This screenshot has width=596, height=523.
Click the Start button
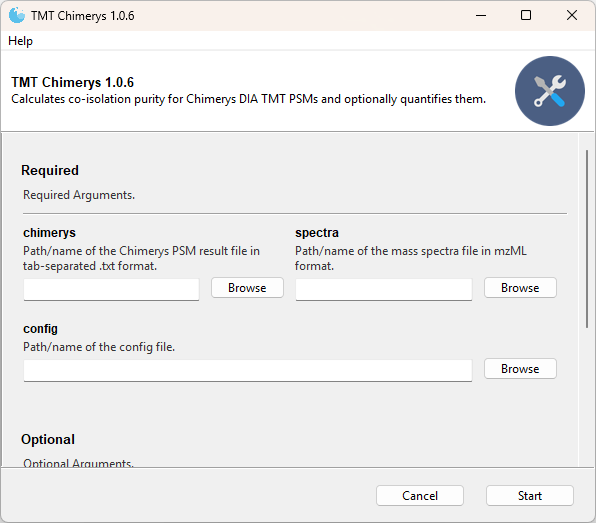click(x=529, y=496)
